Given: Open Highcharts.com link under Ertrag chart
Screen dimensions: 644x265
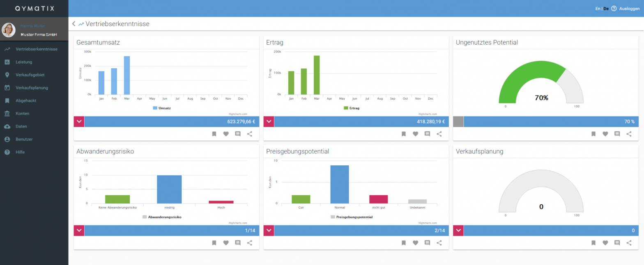Looking at the screenshot, I should (x=428, y=114).
